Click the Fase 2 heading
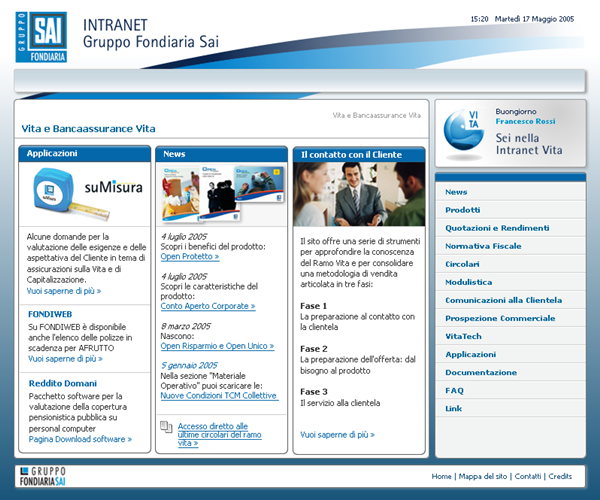600x500 pixels. click(x=314, y=349)
